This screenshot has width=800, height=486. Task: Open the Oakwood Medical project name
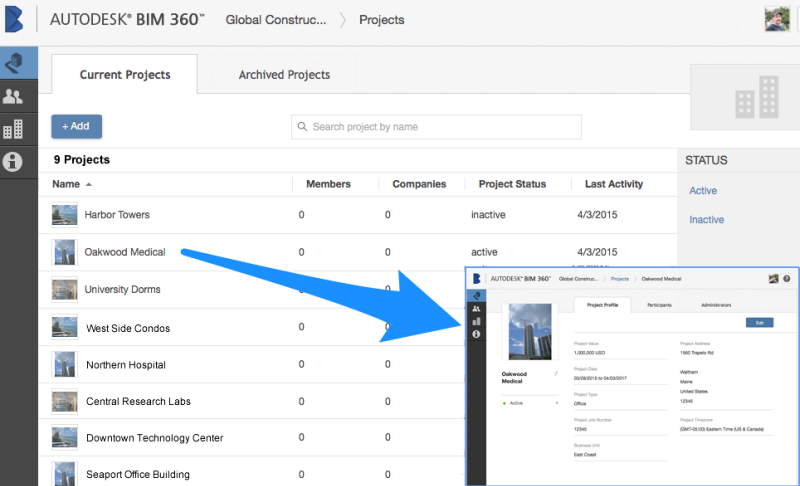pos(125,252)
